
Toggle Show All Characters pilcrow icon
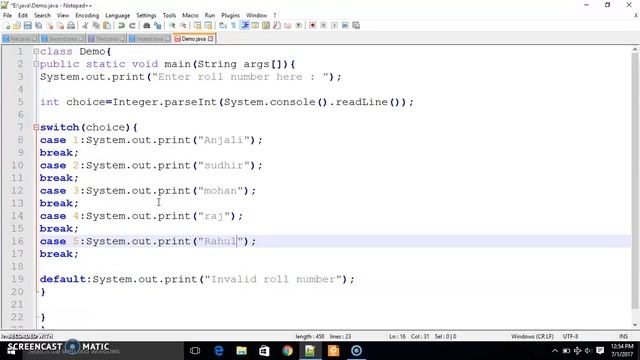pyautogui.click(x=233, y=25)
